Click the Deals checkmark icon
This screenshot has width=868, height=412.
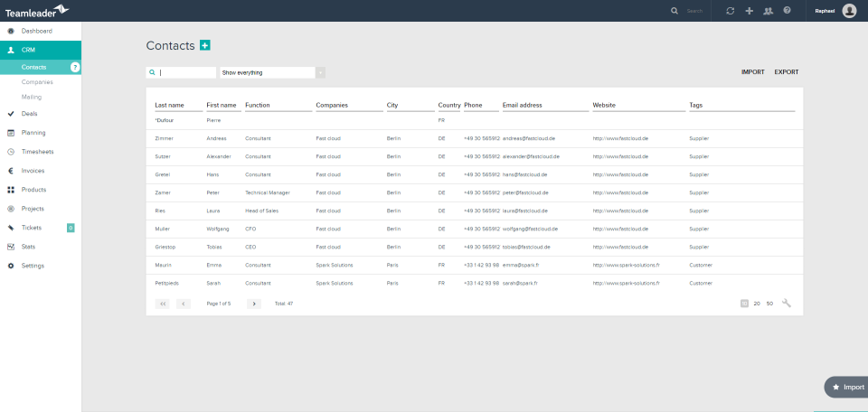[x=11, y=113]
